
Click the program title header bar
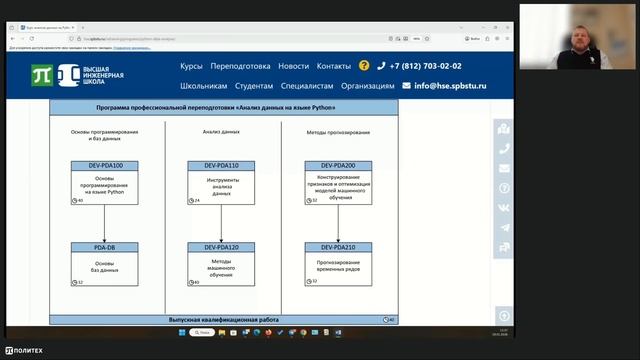[x=224, y=108]
